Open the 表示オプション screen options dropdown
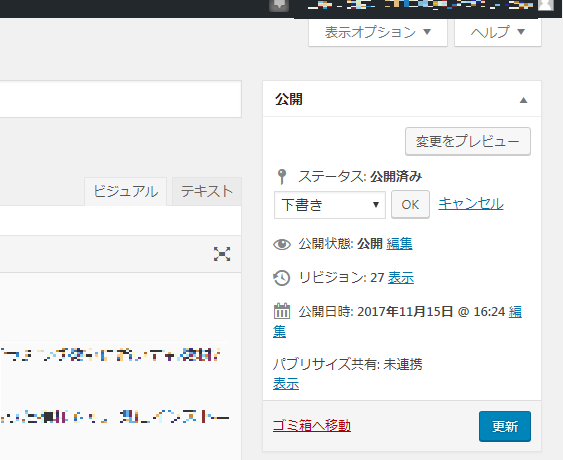 pyautogui.click(x=378, y=32)
